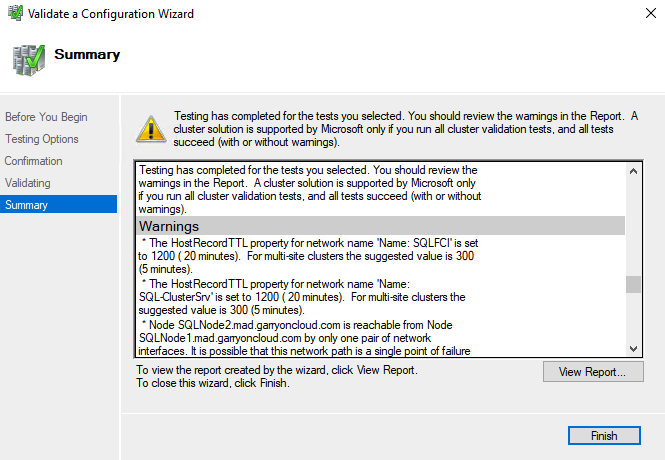This screenshot has width=665, height=460.
Task: Click the bold Summary page heading
Action: coord(87,54)
